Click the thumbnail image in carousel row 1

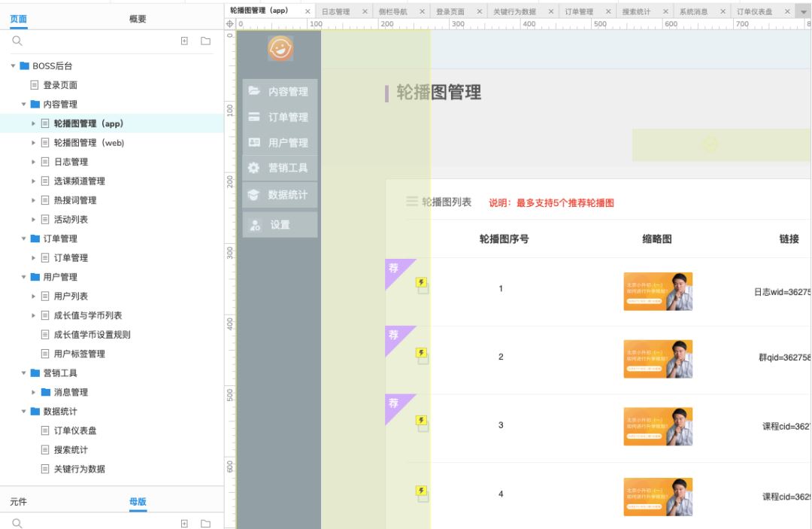(x=658, y=291)
